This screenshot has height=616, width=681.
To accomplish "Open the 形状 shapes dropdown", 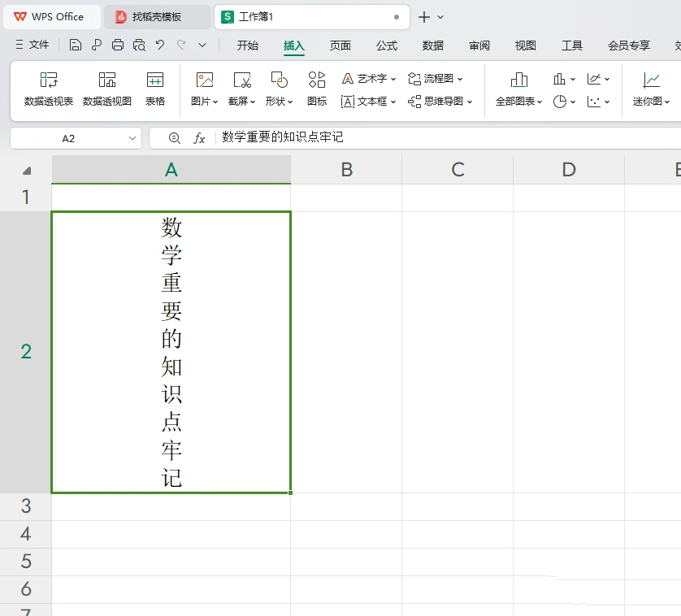I will pyautogui.click(x=280, y=102).
